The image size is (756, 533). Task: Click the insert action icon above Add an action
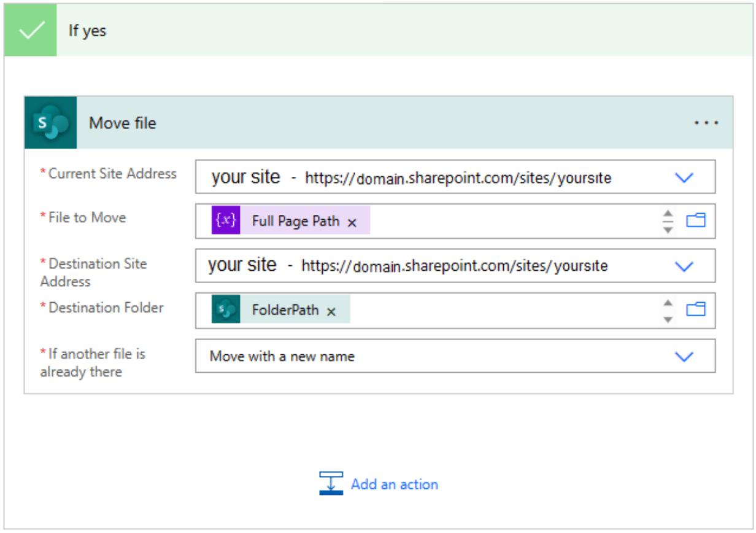330,483
